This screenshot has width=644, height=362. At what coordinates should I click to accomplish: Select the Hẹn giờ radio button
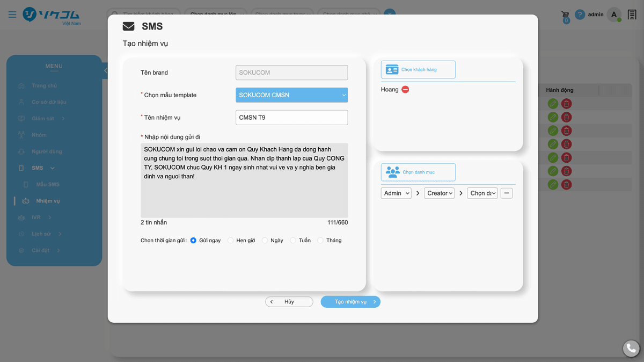click(231, 241)
